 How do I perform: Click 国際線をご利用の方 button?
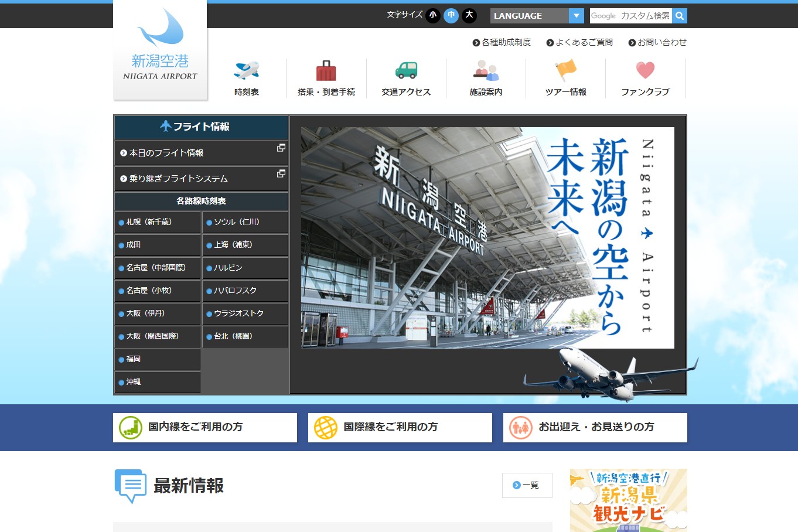click(400, 428)
